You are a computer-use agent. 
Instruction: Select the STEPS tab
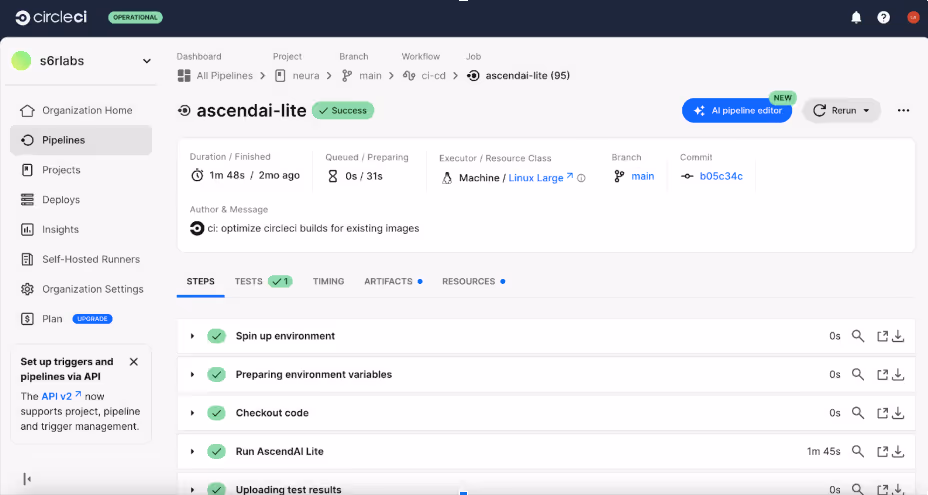tap(201, 281)
